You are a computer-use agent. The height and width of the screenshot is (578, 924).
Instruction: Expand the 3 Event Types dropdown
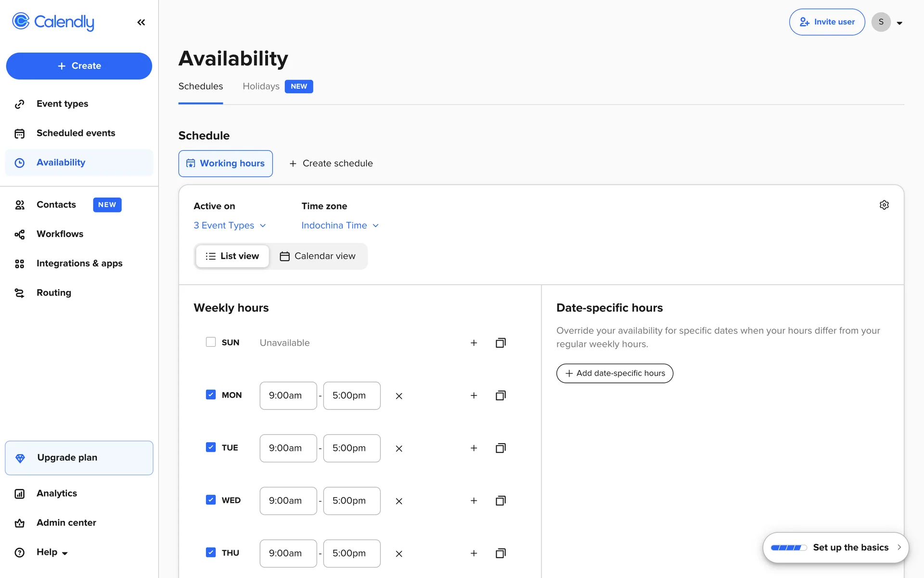click(230, 225)
